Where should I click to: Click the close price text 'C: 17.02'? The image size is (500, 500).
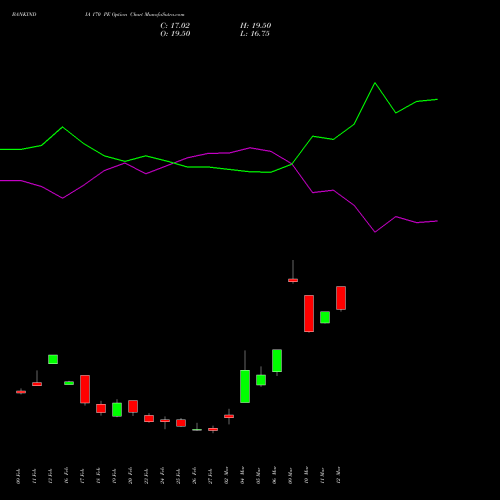(175, 26)
